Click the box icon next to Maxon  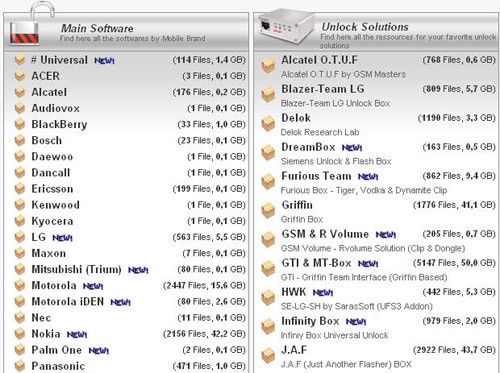[x=20, y=253]
